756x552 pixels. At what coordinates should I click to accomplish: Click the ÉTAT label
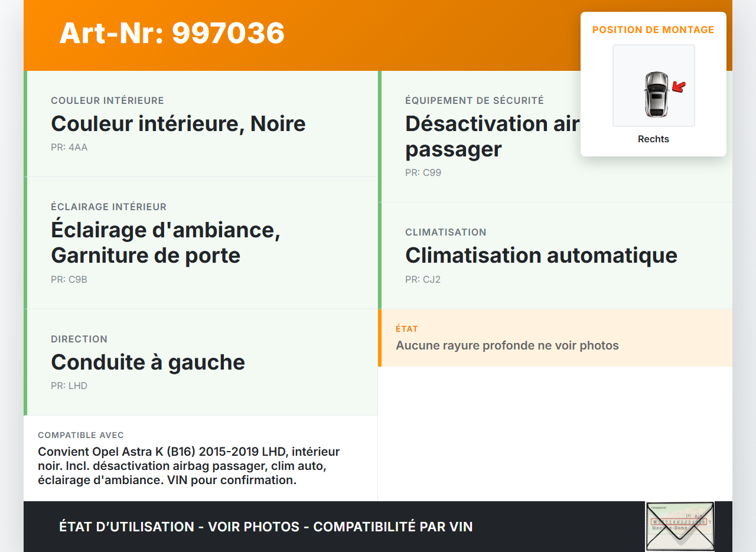[x=407, y=329]
